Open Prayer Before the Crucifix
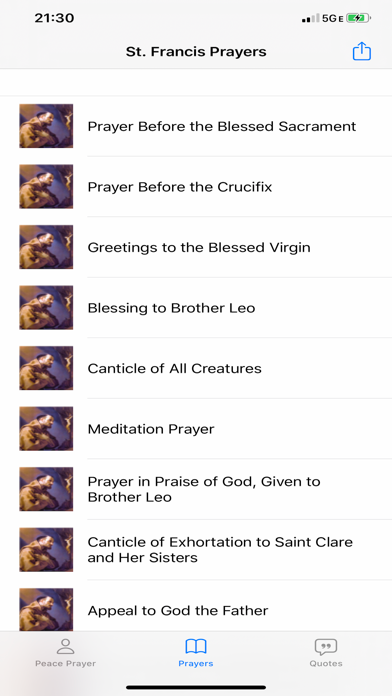Viewport: 392px width, 696px height. [196, 186]
